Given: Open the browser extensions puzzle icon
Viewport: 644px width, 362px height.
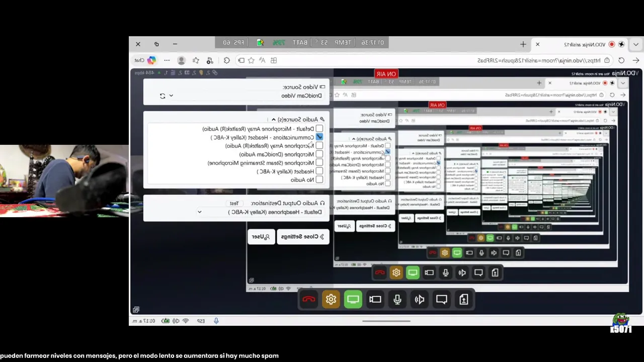Looking at the screenshot, I should [x=226, y=60].
